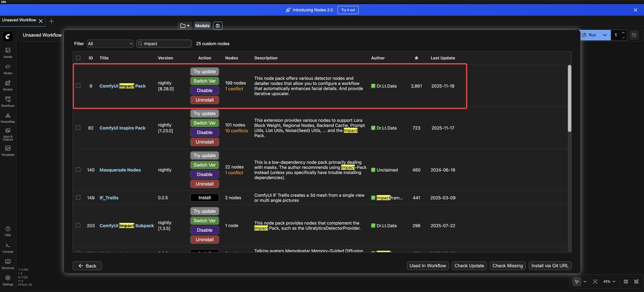Image resolution: width=644 pixels, height=292 pixels.
Task: Open the Console panel
Action: [8, 247]
